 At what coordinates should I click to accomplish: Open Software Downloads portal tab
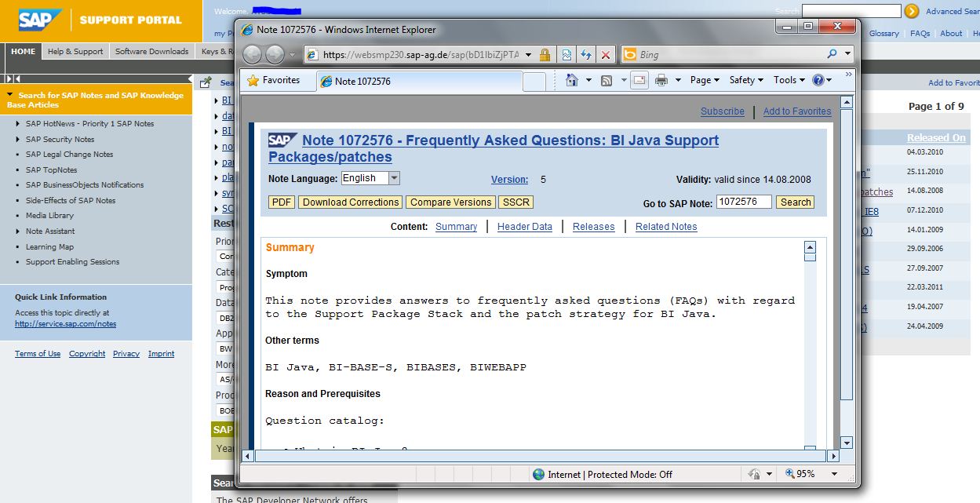click(151, 52)
